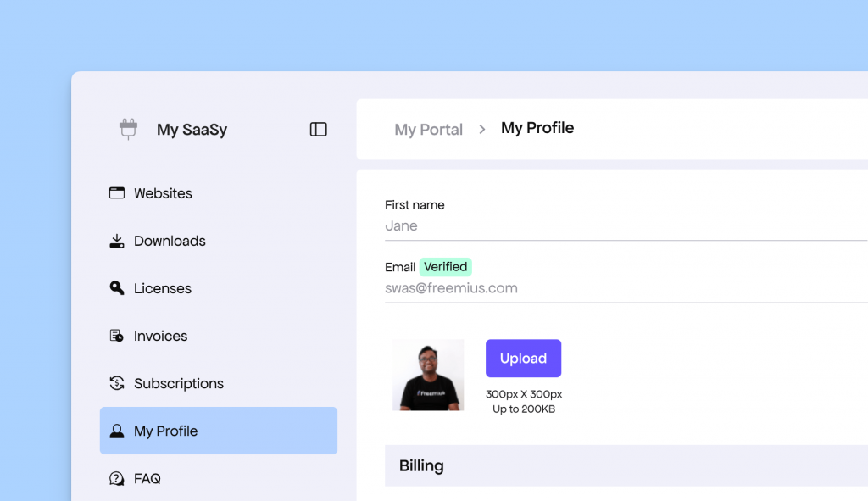The image size is (868, 501).
Task: Collapse the sidebar using the panel icon
Action: click(x=318, y=129)
